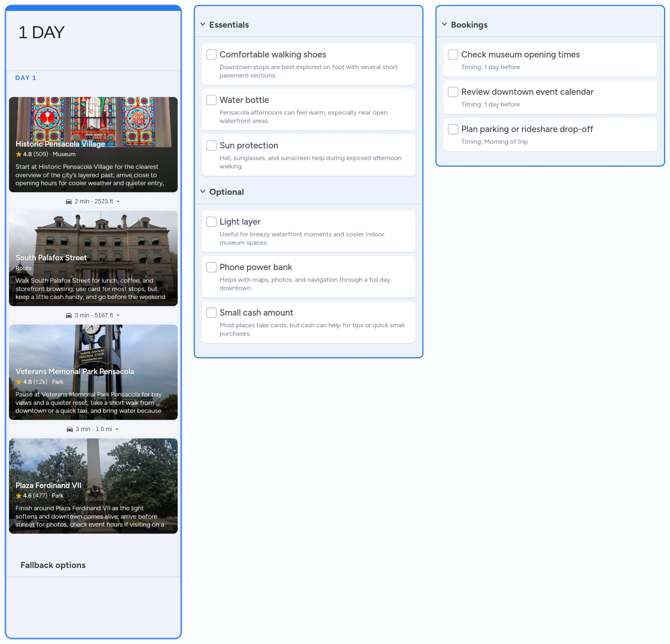Mark Check museum opening times as done
Screen dimensions: 670x644
coord(453,55)
